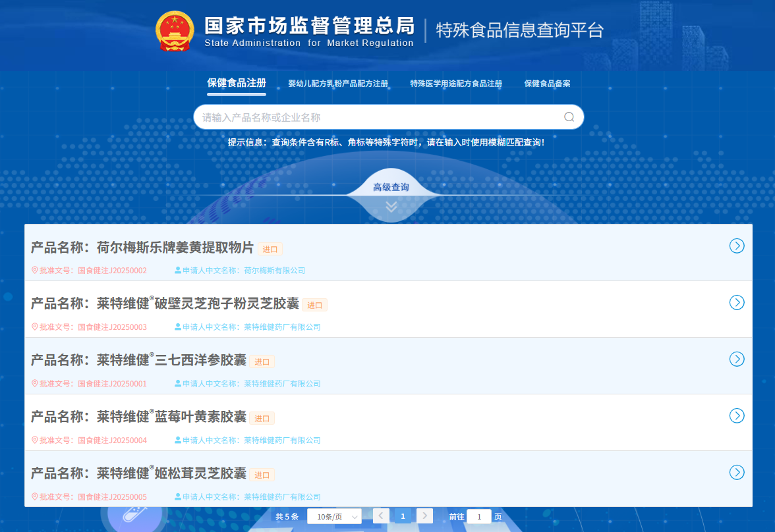Click product name 莱特维健破壁灵芝孢子粉灵芝胶囊
The height and width of the screenshot is (532, 775).
198,304
